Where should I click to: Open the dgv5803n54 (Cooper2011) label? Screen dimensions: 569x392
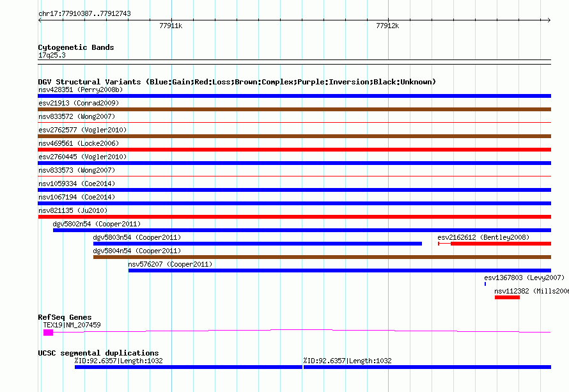point(137,237)
